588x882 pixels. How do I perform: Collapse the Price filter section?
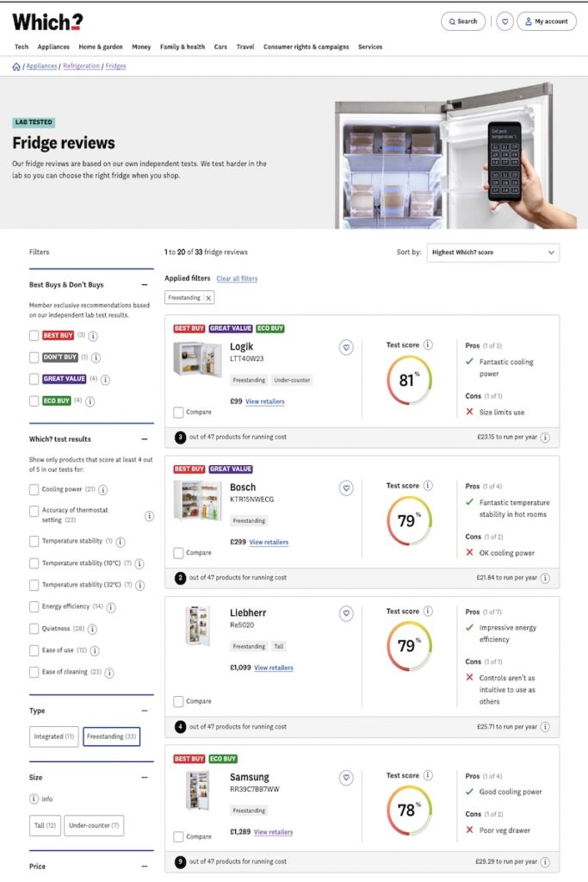point(145,866)
